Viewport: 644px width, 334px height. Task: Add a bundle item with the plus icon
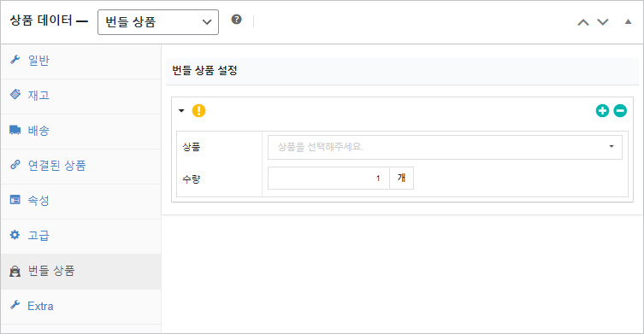point(602,111)
